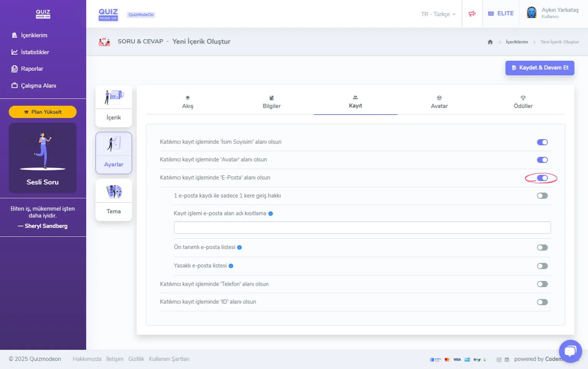588x369 pixels.
Task: Open the chat support bubble
Action: (x=570, y=351)
